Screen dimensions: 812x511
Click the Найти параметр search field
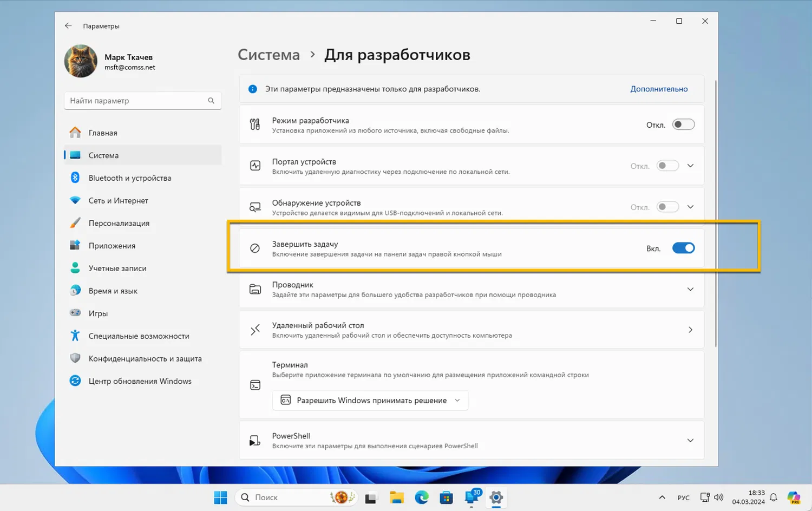[x=143, y=101]
